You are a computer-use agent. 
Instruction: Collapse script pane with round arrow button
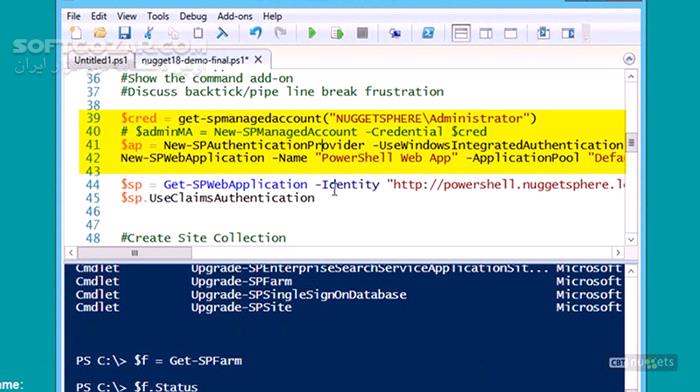click(629, 59)
